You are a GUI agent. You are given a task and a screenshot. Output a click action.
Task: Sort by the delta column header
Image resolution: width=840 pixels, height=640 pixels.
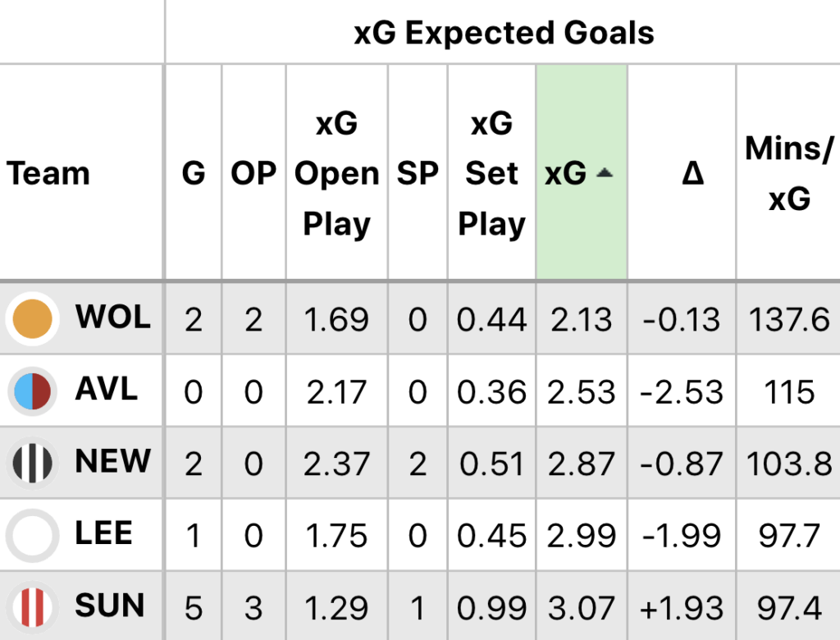(693, 173)
